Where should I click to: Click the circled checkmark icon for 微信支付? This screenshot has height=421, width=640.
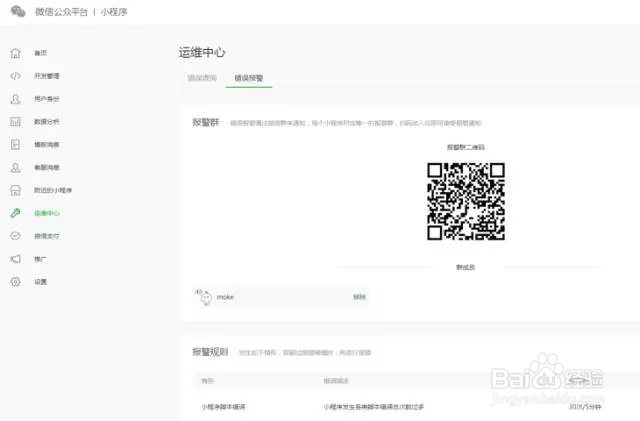pos(16,236)
